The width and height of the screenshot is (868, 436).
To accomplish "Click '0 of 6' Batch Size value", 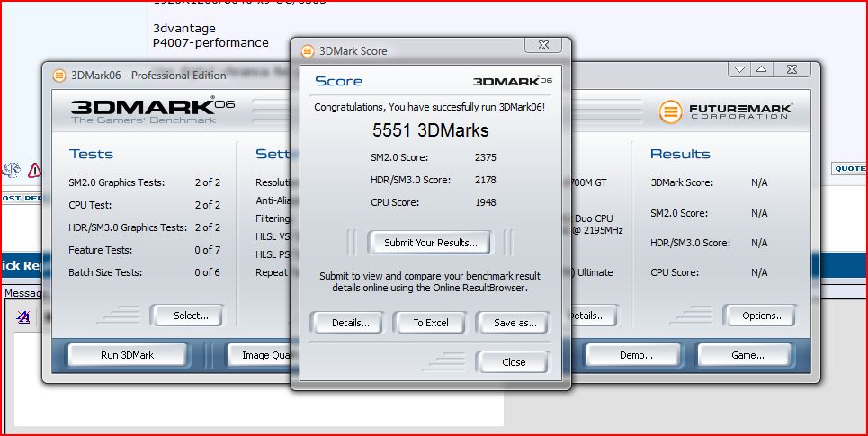I will tap(207, 272).
